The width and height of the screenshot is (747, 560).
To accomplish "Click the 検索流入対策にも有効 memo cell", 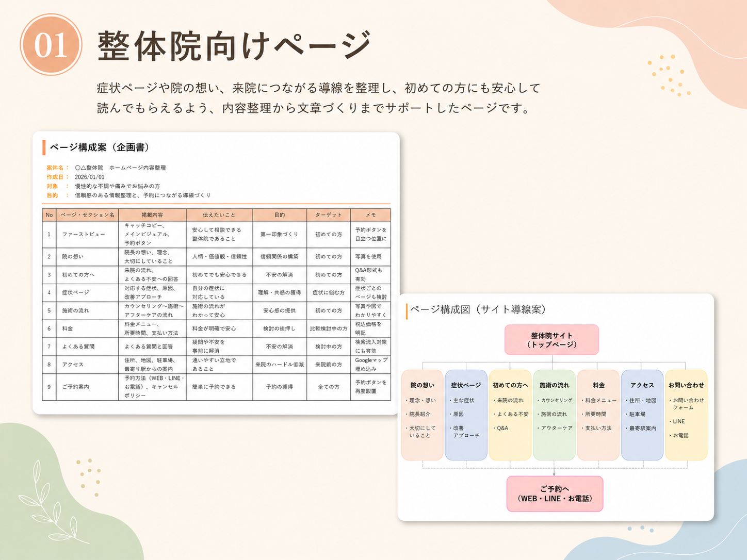I will coord(370,346).
